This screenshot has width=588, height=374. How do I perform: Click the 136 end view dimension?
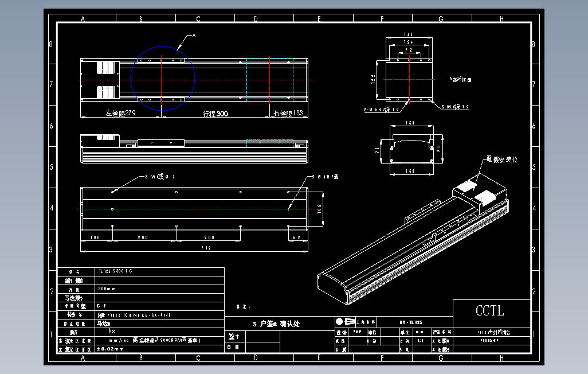tap(410, 171)
